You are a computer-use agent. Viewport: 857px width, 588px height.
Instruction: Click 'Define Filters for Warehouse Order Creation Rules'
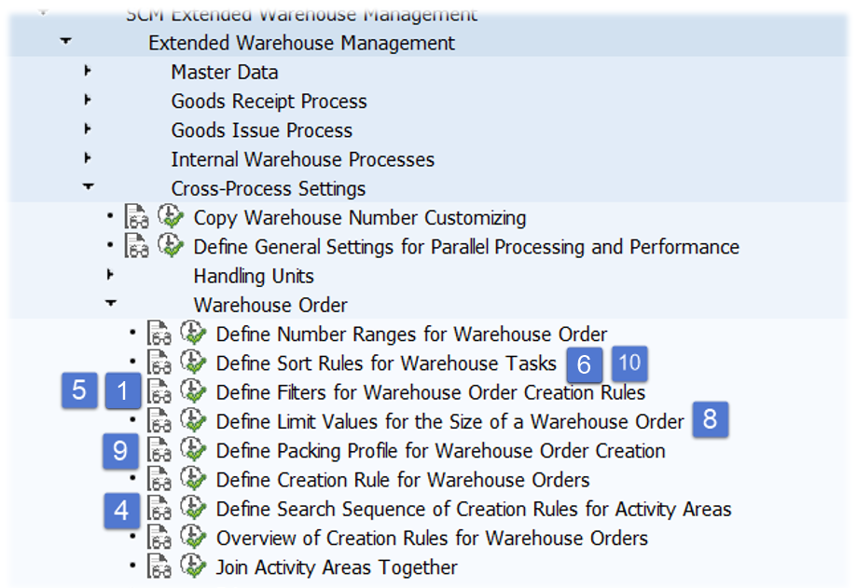coord(431,392)
